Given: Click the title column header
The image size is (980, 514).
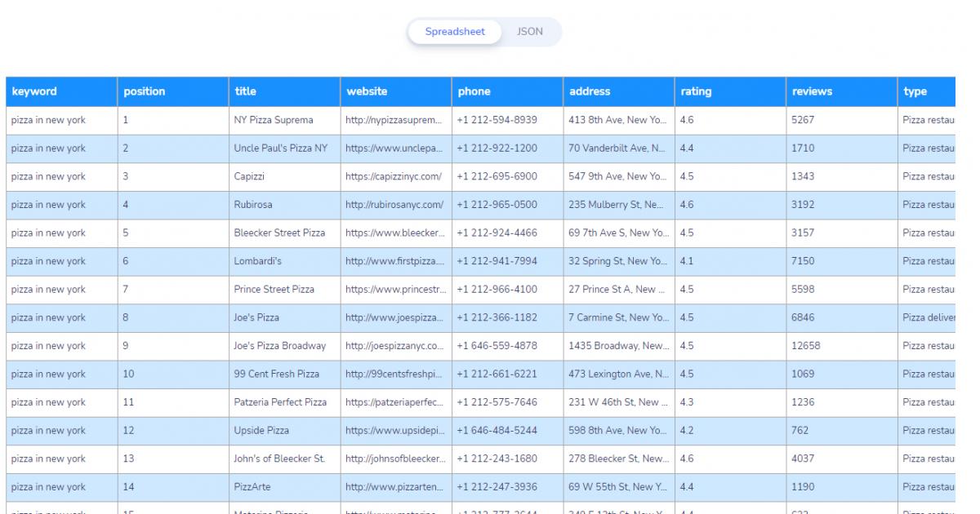Looking at the screenshot, I should pos(284,91).
